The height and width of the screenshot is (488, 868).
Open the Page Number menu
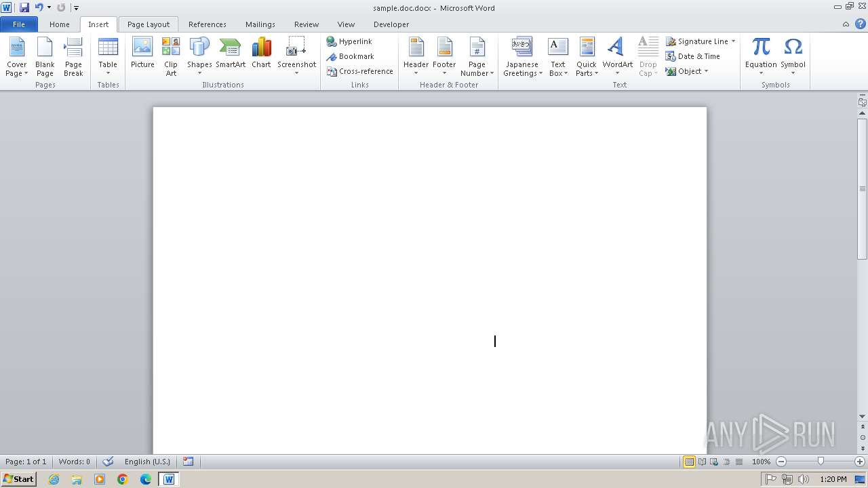click(x=477, y=57)
